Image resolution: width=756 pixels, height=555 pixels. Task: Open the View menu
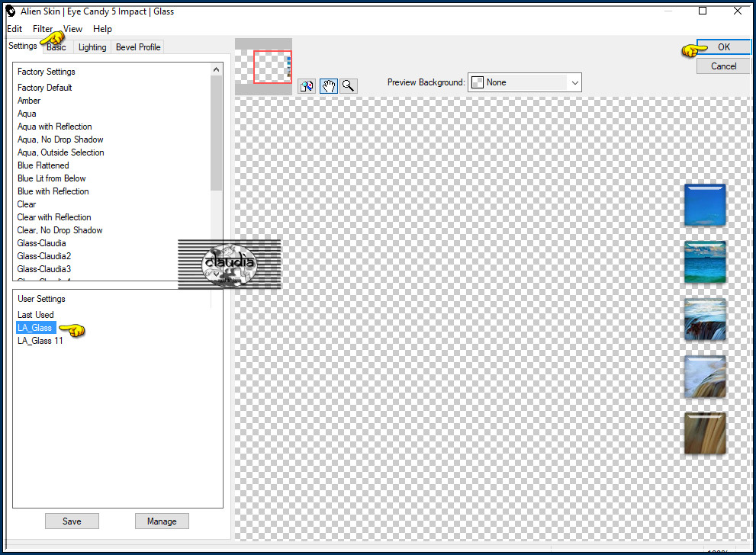[x=72, y=29]
